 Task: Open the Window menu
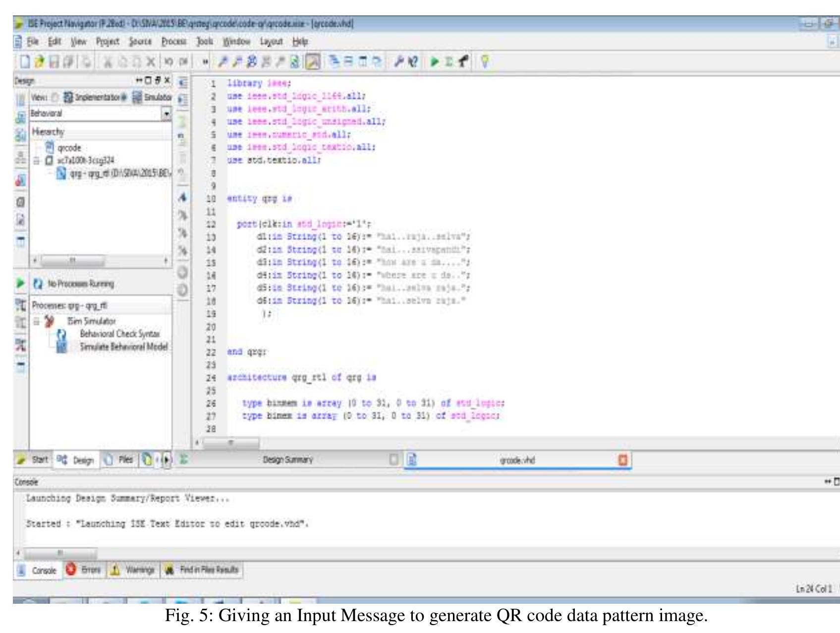[x=237, y=42]
